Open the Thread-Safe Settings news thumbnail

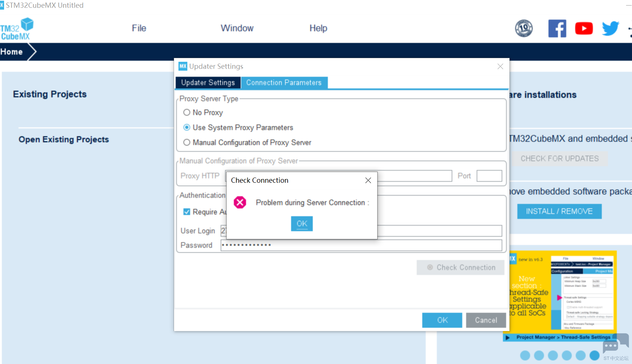563,292
